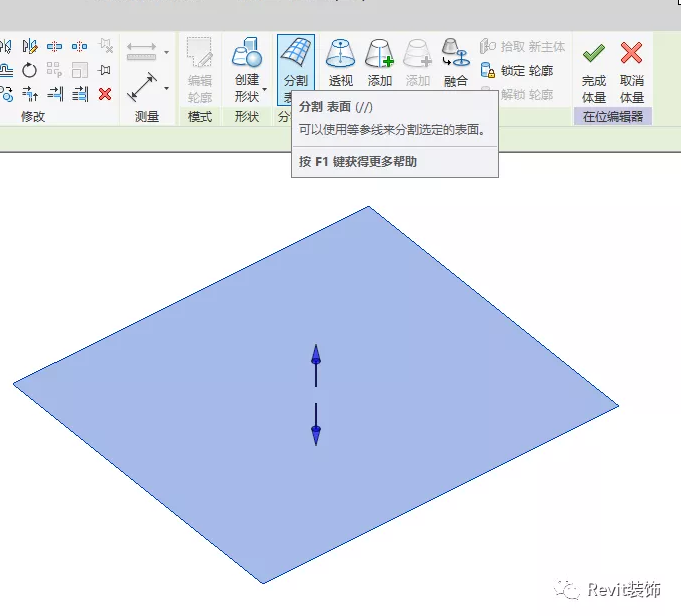Click the 修改 panel label

click(x=33, y=116)
